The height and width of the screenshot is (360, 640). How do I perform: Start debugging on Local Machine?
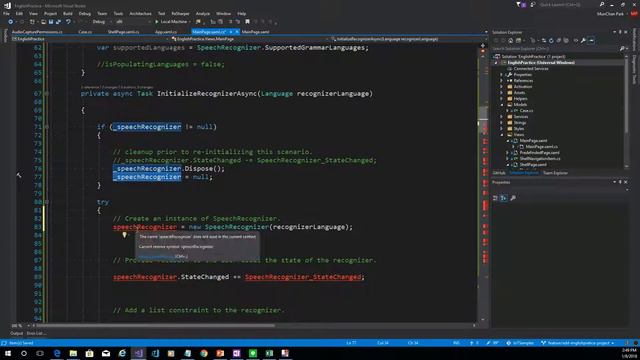[171, 22]
